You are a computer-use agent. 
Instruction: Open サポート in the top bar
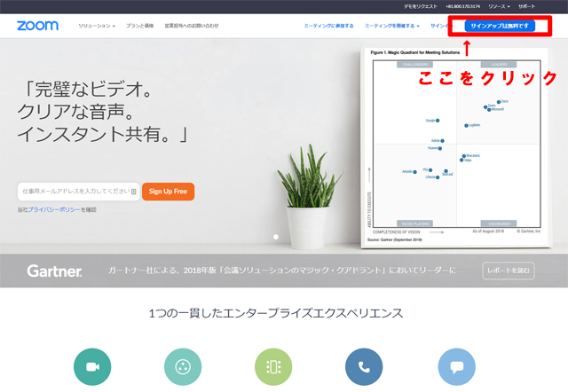click(x=526, y=6)
